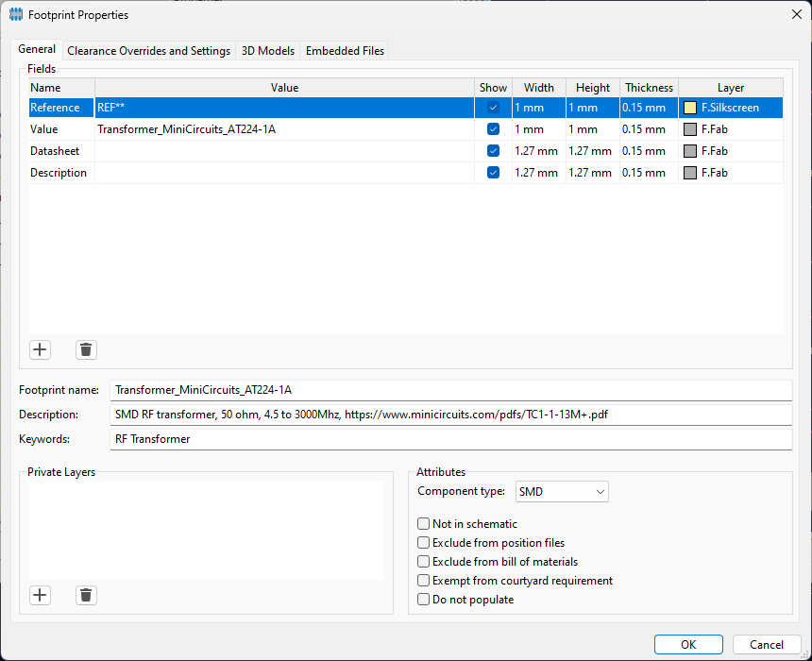Screen dimensions: 812x661
Task: Check the Do not populate option
Action: point(423,600)
